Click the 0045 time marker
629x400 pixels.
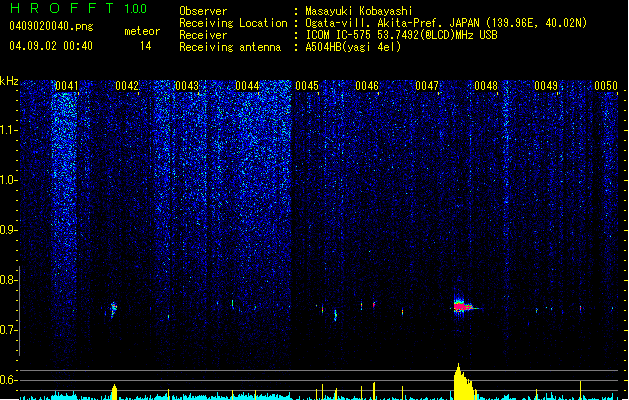(x=307, y=86)
